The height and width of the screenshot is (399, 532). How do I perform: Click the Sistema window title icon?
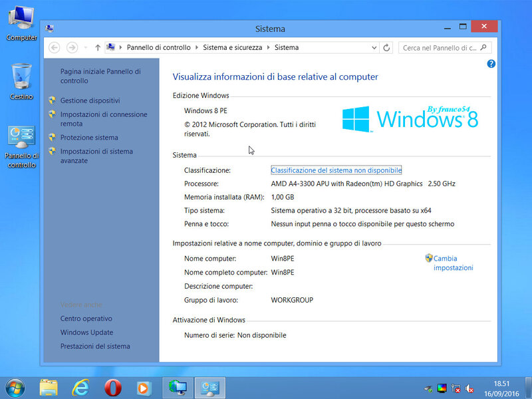49,29
